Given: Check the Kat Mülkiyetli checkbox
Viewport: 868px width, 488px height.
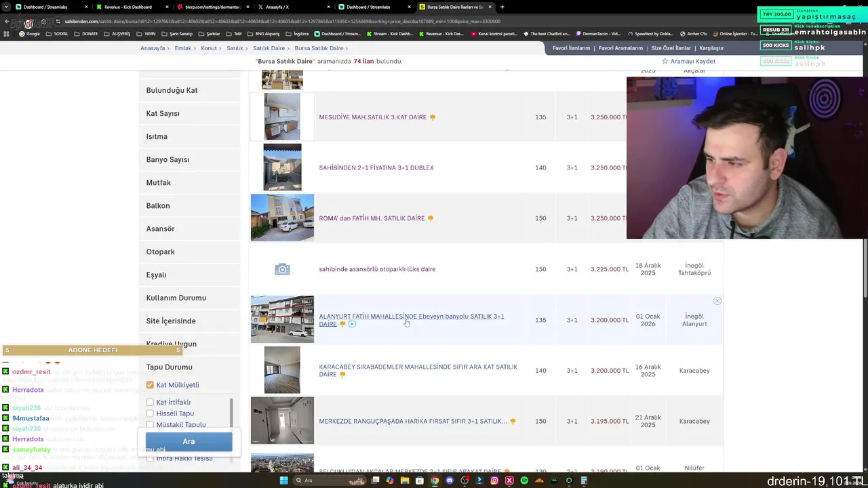Looking at the screenshot, I should point(150,385).
